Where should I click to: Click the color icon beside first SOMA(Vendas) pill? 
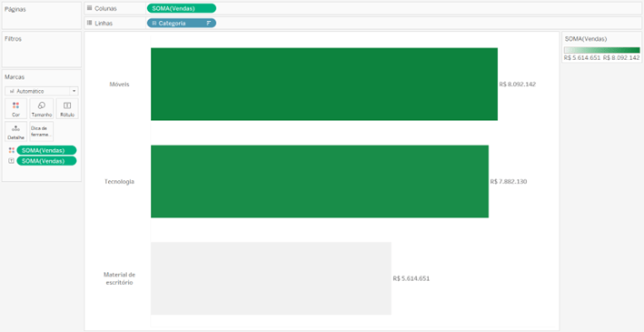(x=12, y=150)
